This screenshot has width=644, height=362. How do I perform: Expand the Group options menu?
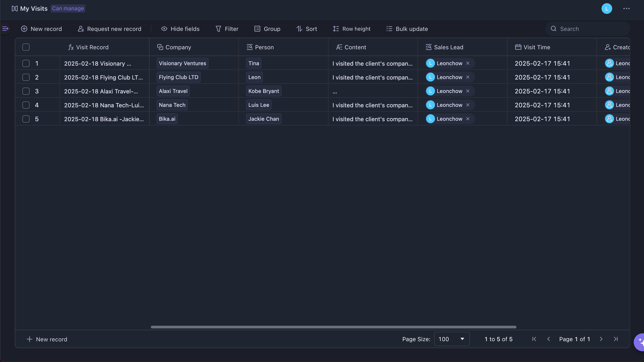[267, 29]
